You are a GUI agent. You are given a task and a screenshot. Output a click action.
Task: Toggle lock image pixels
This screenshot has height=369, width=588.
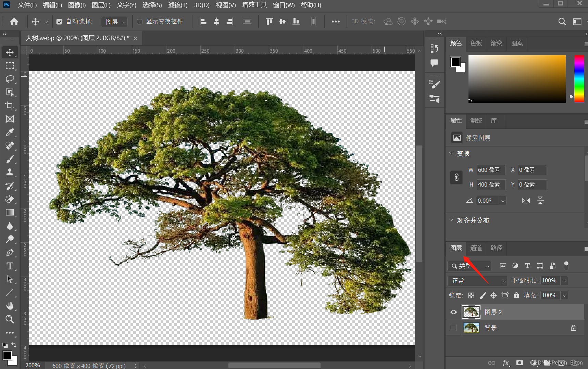483,295
